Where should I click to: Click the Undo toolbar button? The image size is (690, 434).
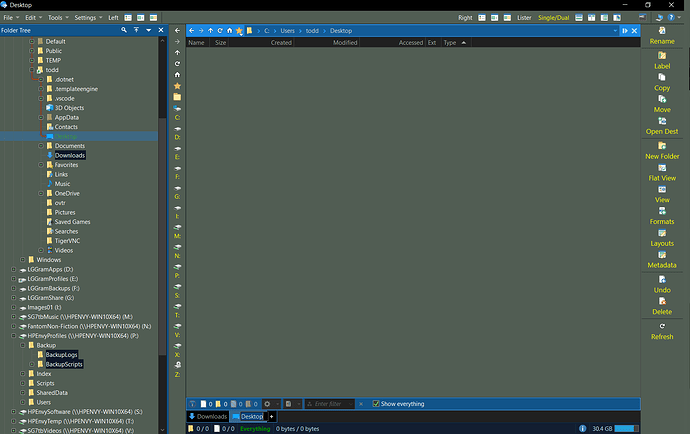661,284
